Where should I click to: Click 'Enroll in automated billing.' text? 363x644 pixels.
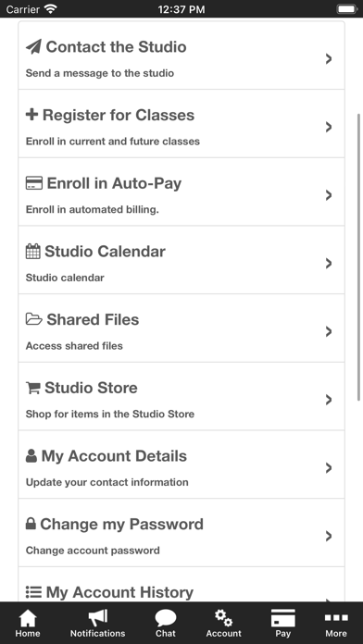(x=92, y=209)
